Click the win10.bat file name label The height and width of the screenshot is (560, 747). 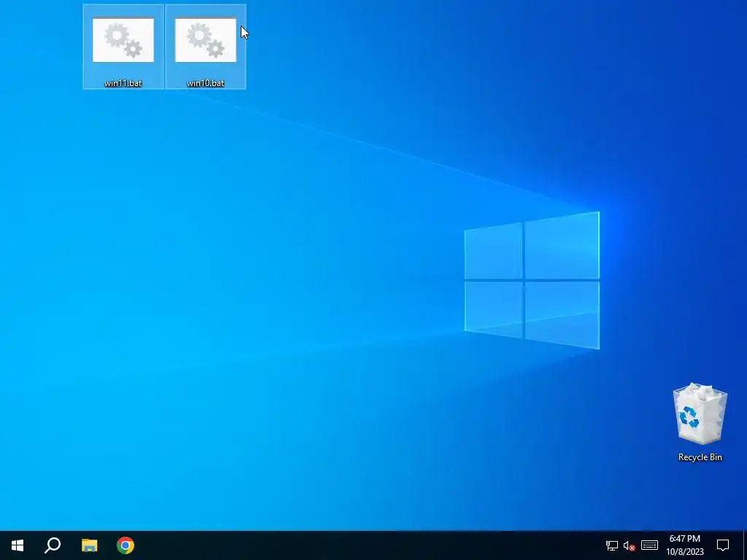point(205,83)
